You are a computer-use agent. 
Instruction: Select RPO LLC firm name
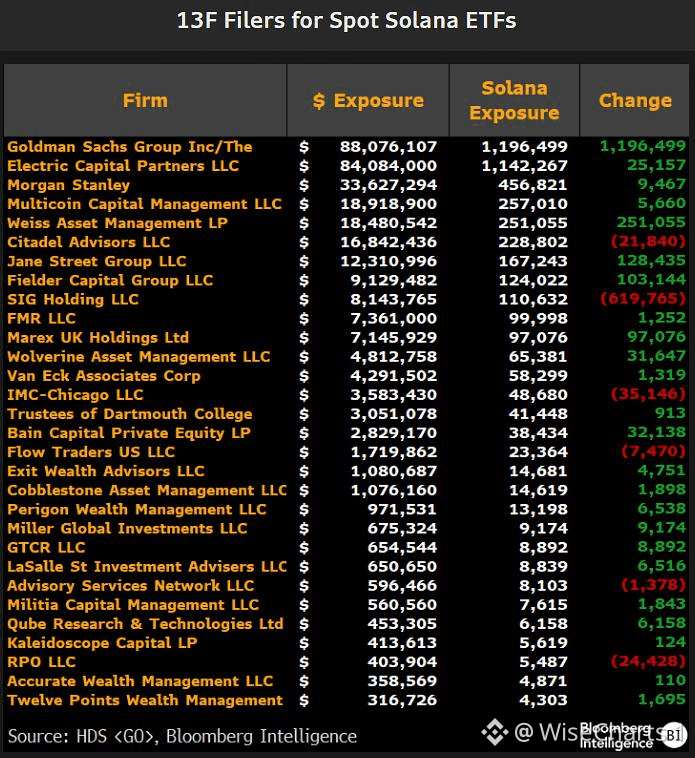click(41, 662)
